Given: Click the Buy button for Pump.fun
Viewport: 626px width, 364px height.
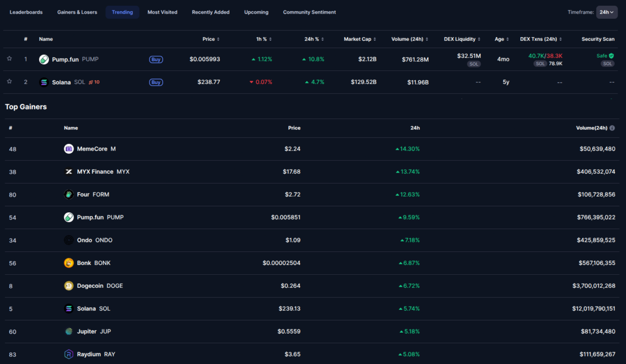Looking at the screenshot, I should pos(156,59).
